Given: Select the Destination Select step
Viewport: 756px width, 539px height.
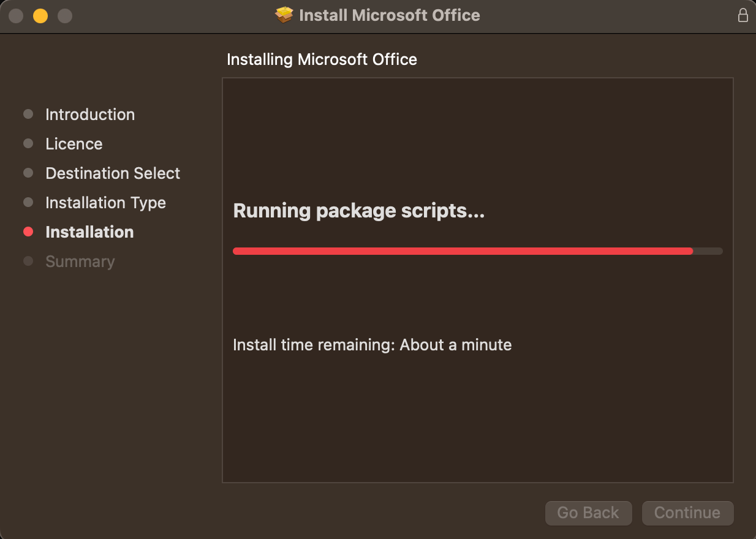Looking at the screenshot, I should pyautogui.click(x=113, y=173).
